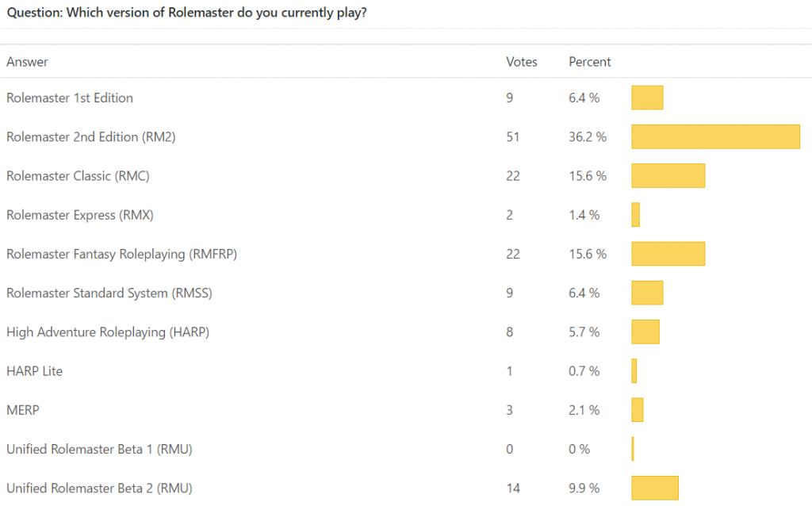The width and height of the screenshot is (812, 506).
Task: Click the yellow bar for Rolemaster 2nd Edition
Action: point(715,136)
